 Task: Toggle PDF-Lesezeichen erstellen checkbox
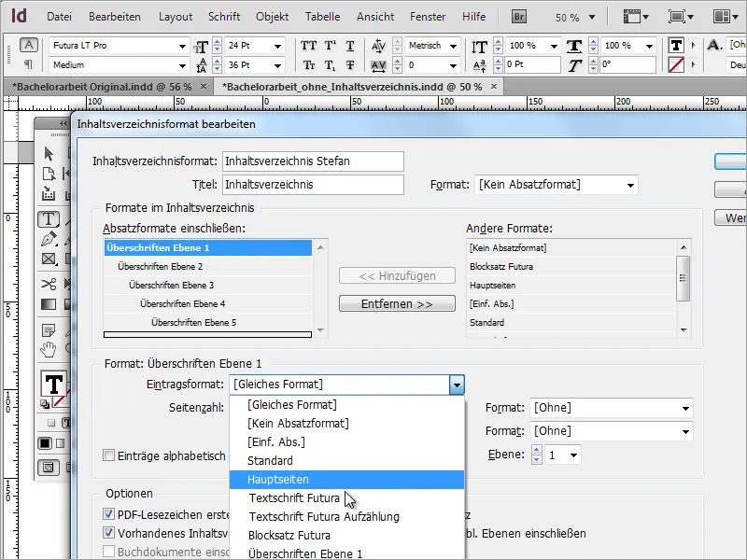(x=108, y=514)
